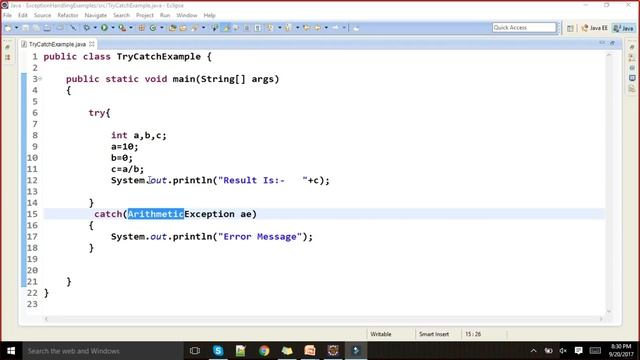Open the Action Center notification icon
The width and height of the screenshot is (640, 360).
pos(578,351)
